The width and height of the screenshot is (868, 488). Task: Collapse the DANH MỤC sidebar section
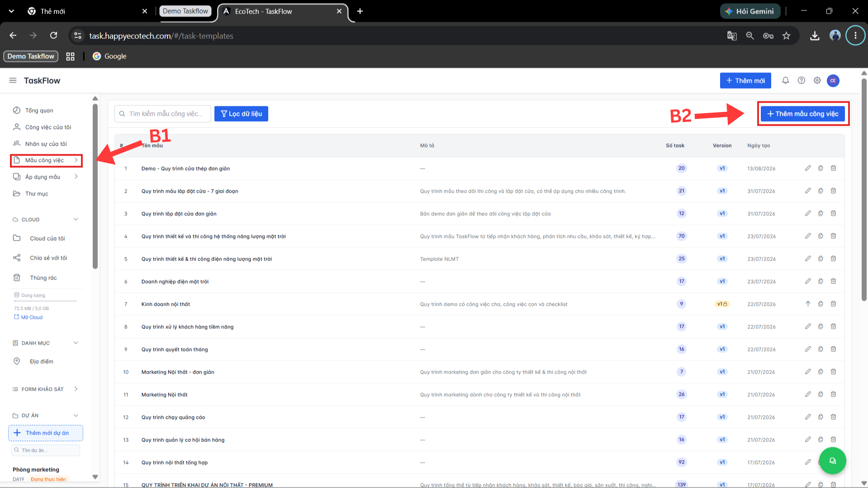tap(76, 343)
